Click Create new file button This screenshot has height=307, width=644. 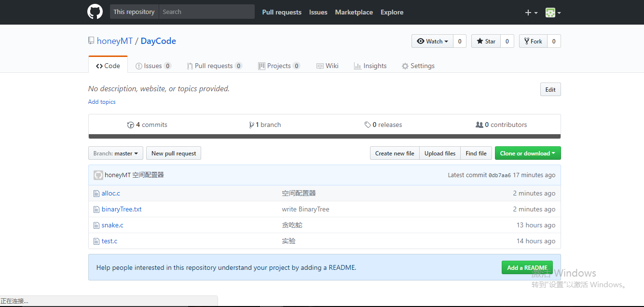(395, 153)
